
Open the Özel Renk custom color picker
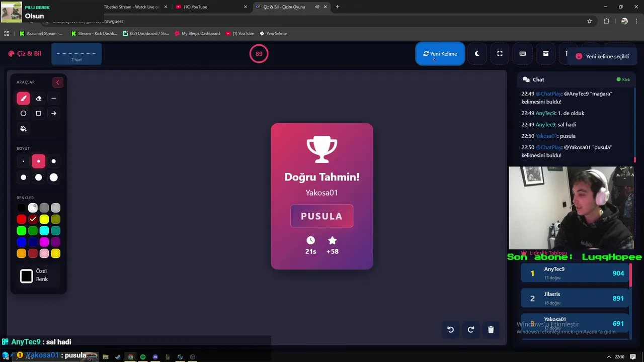(x=26, y=276)
